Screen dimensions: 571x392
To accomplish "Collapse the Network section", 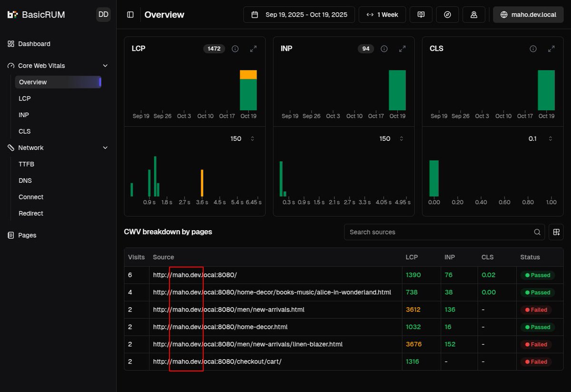I will (x=106, y=148).
